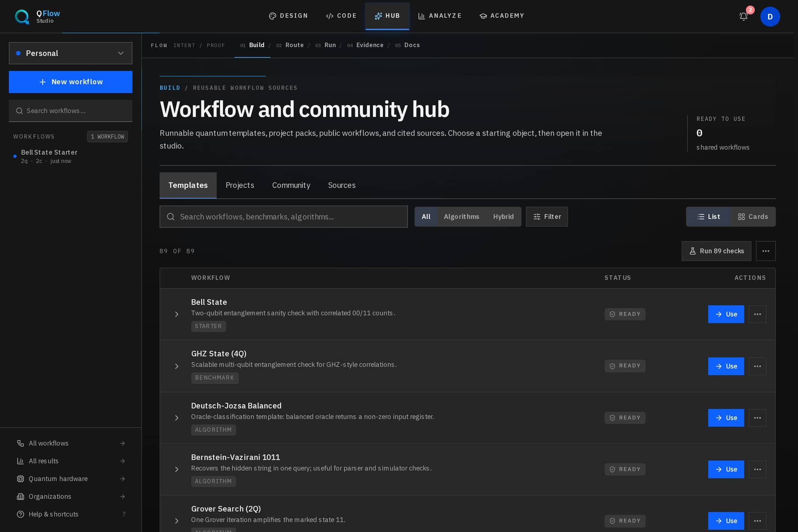Viewport: 798px width, 532px height.
Task: Use the Grover Search (2Q) template
Action: (726, 521)
